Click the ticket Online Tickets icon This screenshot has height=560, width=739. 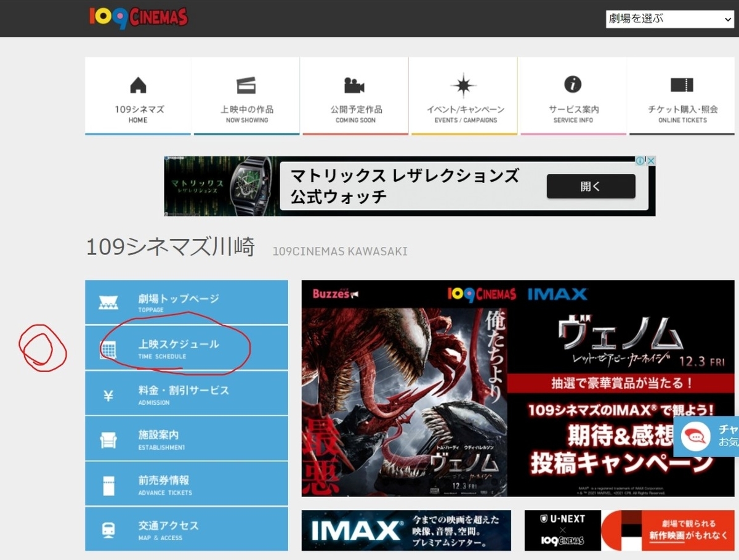tap(682, 85)
